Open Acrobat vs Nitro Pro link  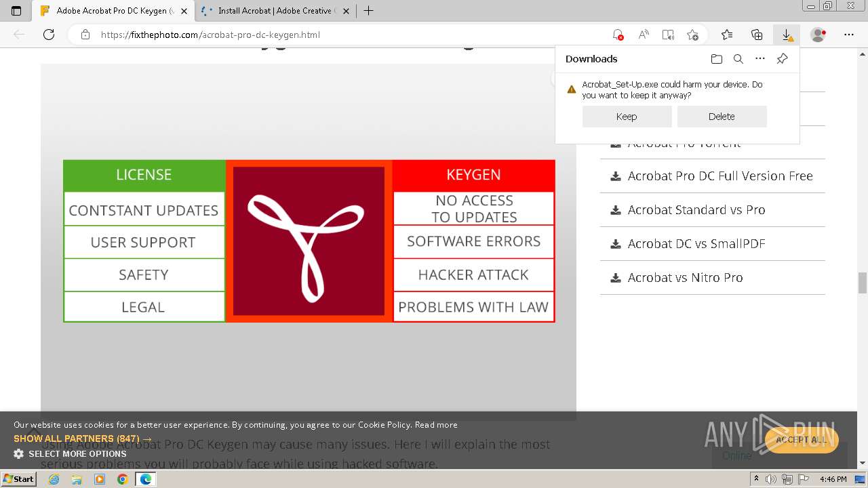[x=685, y=278]
